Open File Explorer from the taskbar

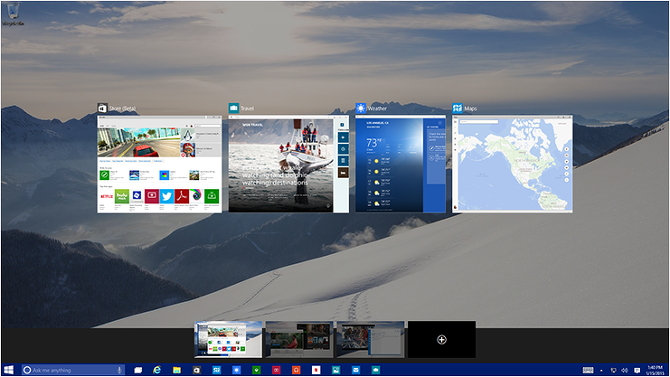[x=177, y=370]
